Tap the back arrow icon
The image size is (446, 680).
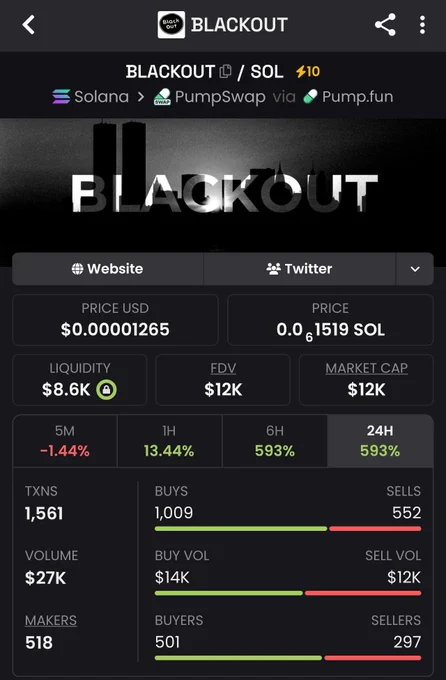29,25
